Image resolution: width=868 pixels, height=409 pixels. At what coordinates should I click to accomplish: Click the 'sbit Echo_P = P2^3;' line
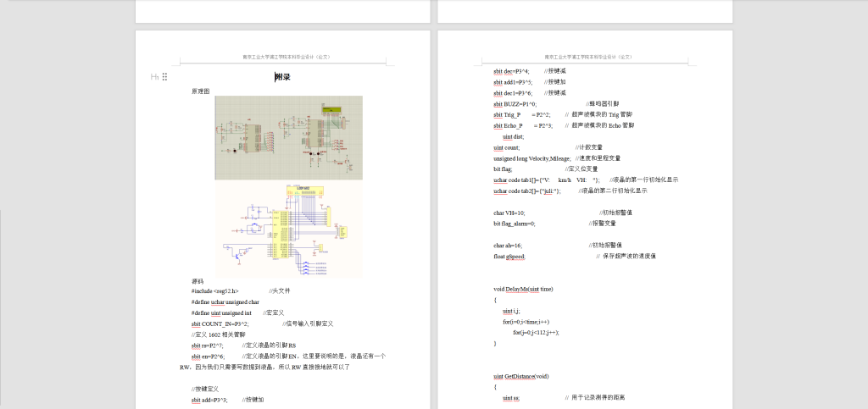pos(523,125)
